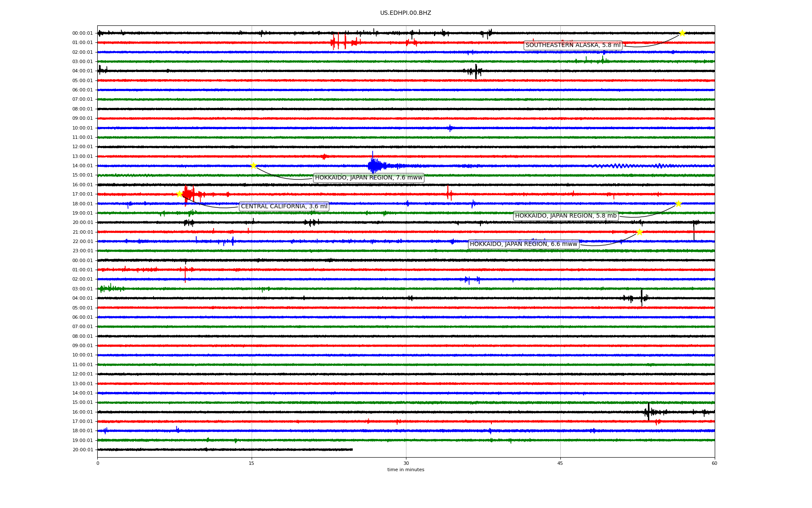This screenshot has width=812, height=508.
Task: Click the Hokkaido 7.6 mww star marker
Action: [253, 166]
